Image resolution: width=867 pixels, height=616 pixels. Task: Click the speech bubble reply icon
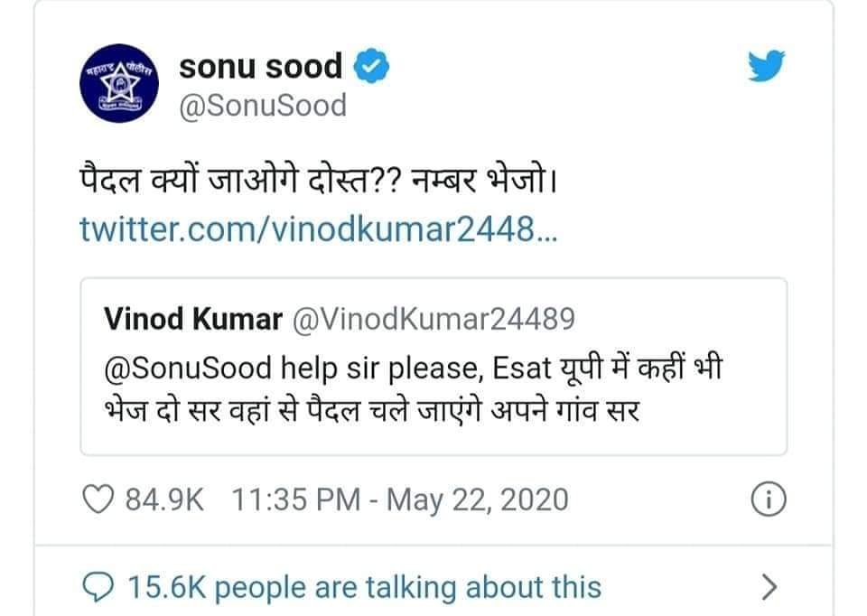98,587
